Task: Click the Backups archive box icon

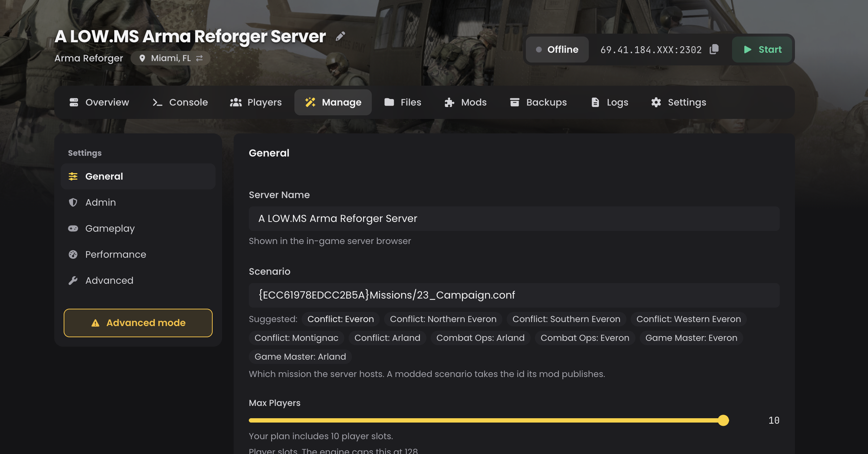Action: [515, 102]
